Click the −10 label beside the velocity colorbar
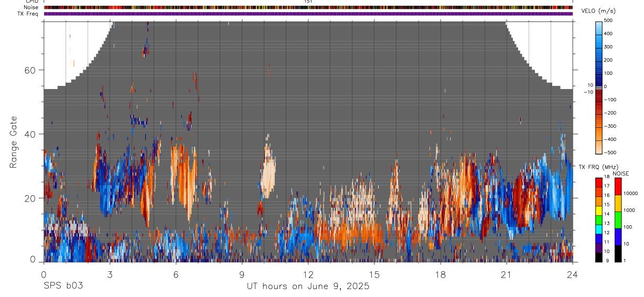Screen dimensions: 644x297 coord(588,92)
